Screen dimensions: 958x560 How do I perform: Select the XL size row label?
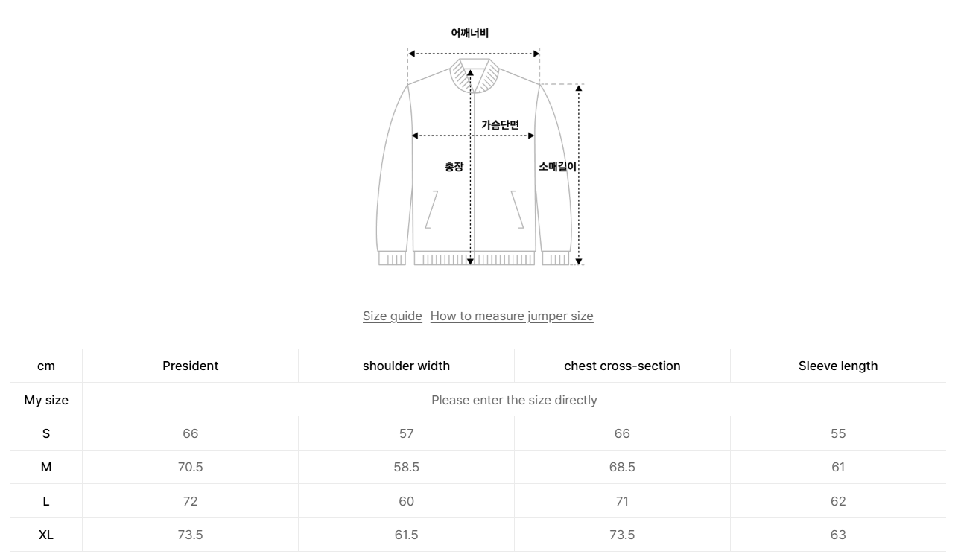[x=46, y=535]
